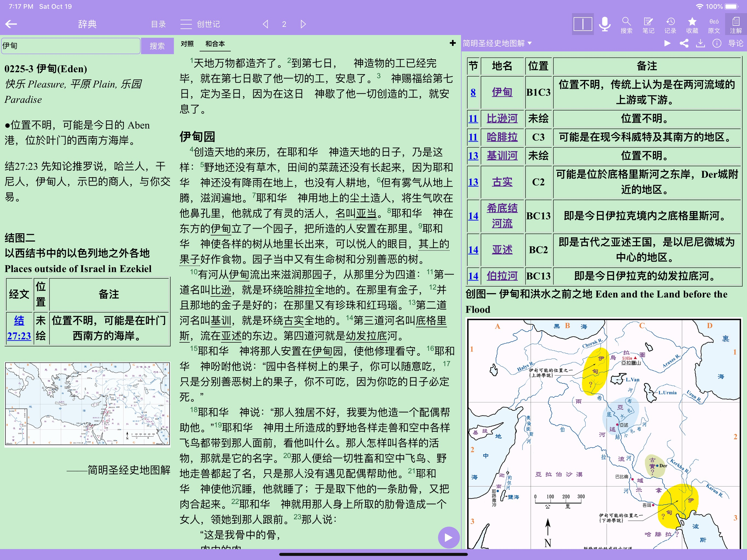The height and width of the screenshot is (560, 747).
Task: Open the 搜索 search tool
Action: coord(626,25)
